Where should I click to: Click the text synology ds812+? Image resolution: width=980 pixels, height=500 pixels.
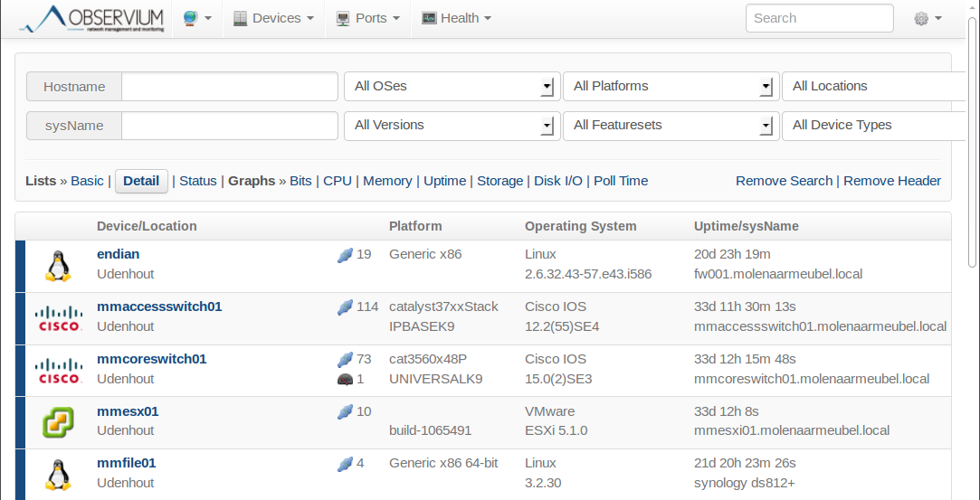pyautogui.click(x=744, y=483)
